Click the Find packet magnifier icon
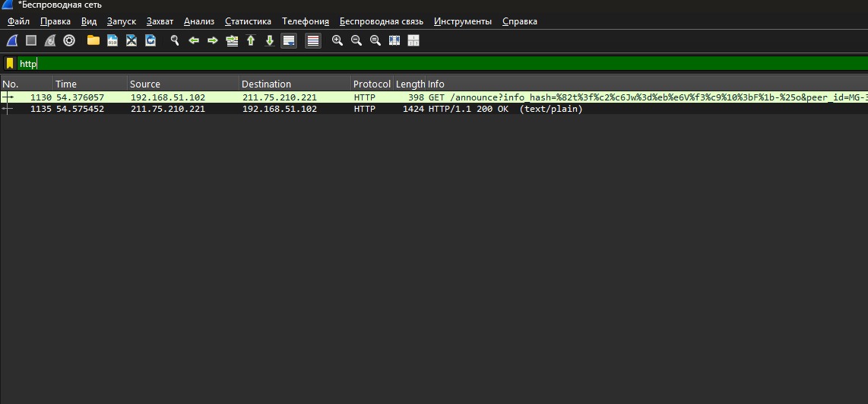The height and width of the screenshot is (404, 868). point(174,40)
